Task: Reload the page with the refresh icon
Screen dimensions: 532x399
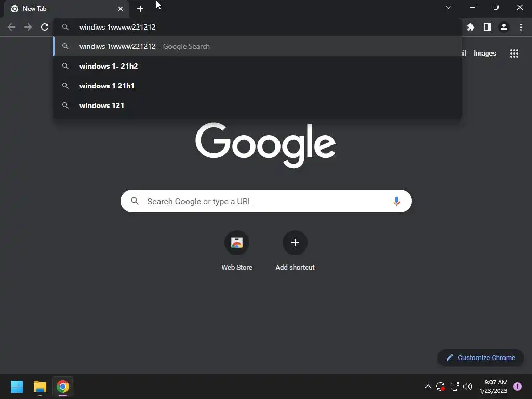Action: pyautogui.click(x=45, y=27)
